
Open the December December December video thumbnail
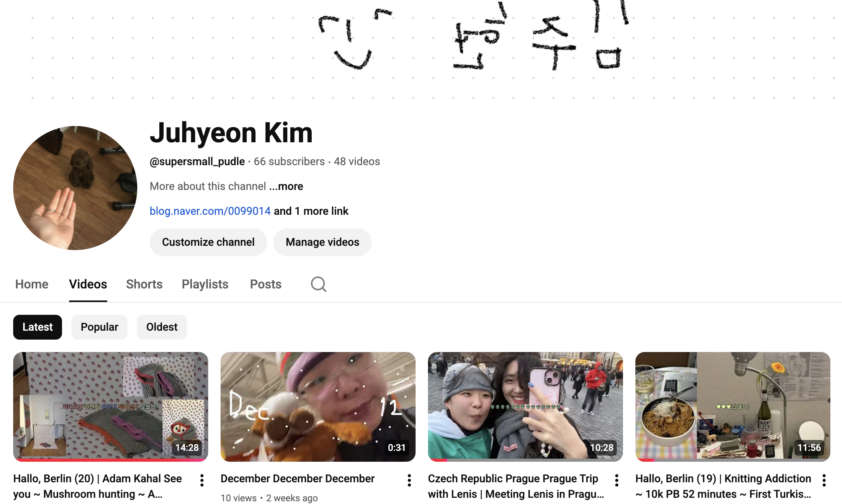click(318, 407)
